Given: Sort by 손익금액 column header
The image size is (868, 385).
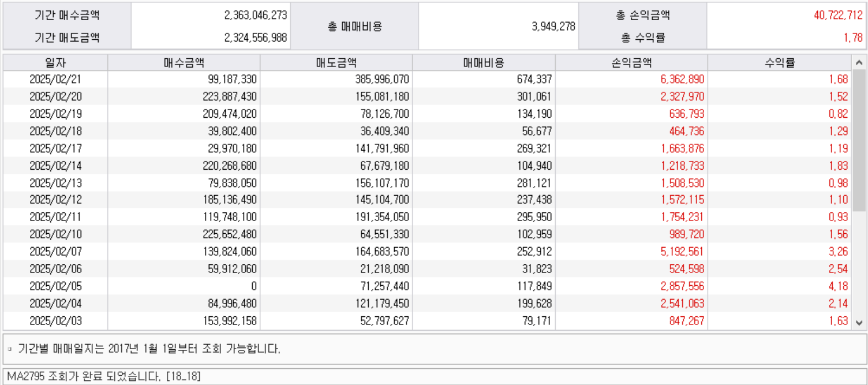Looking at the screenshot, I should [631, 62].
